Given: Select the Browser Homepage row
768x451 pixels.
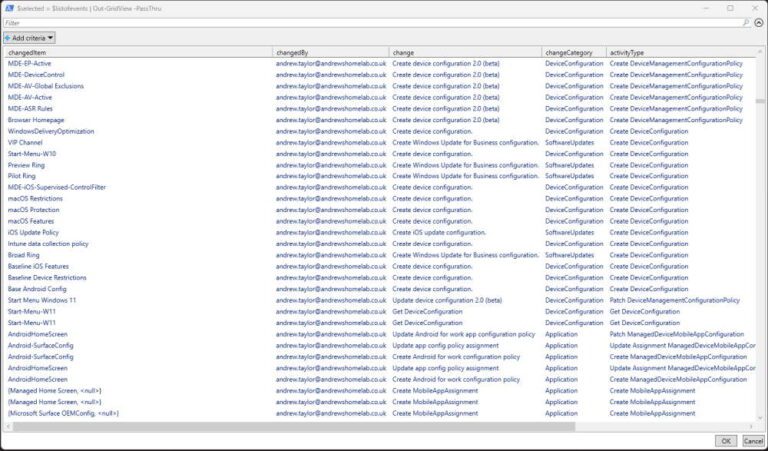Looking at the screenshot, I should [x=38, y=120].
